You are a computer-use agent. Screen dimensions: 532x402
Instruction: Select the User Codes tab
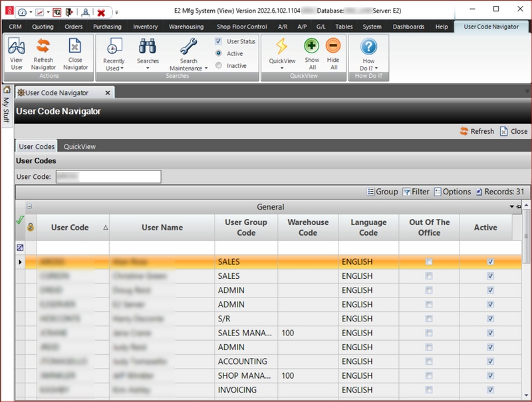(37, 146)
